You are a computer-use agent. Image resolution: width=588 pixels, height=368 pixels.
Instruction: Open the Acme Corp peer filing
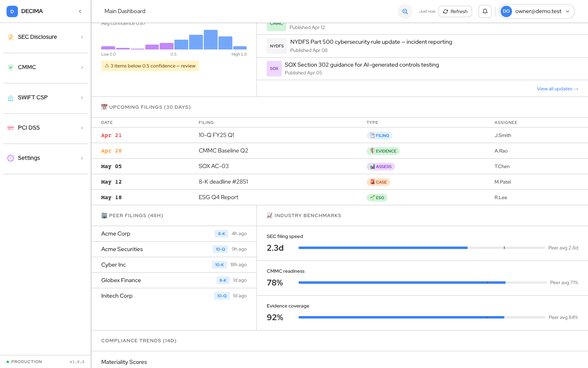pos(174,234)
